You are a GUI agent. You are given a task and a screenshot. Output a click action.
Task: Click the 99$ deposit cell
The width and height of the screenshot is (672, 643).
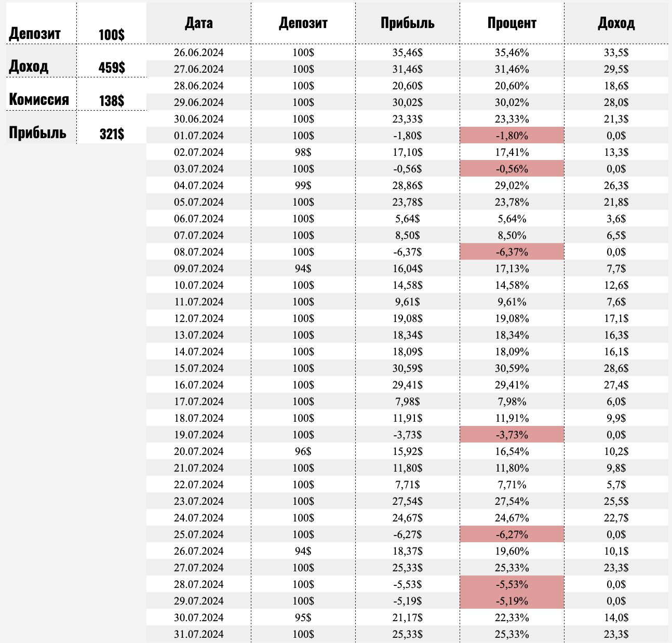303,185
